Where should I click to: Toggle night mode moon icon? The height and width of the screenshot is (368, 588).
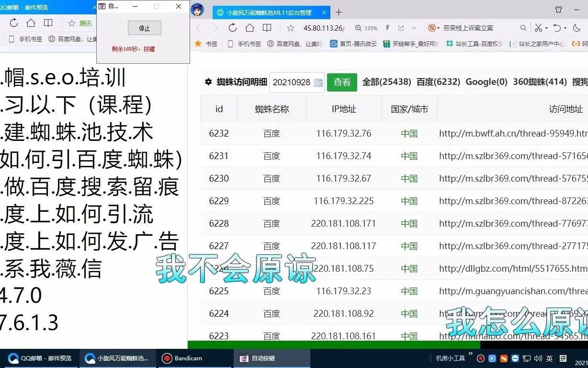(577, 28)
